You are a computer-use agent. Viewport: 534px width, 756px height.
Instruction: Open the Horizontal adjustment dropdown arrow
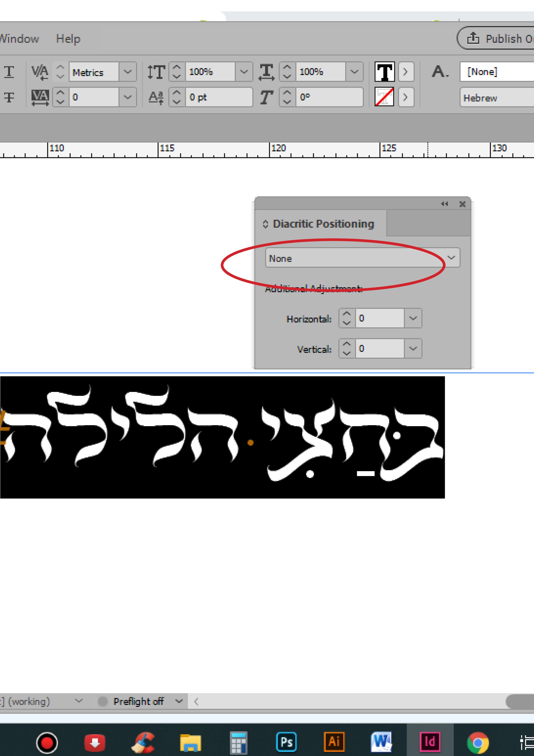click(x=413, y=318)
